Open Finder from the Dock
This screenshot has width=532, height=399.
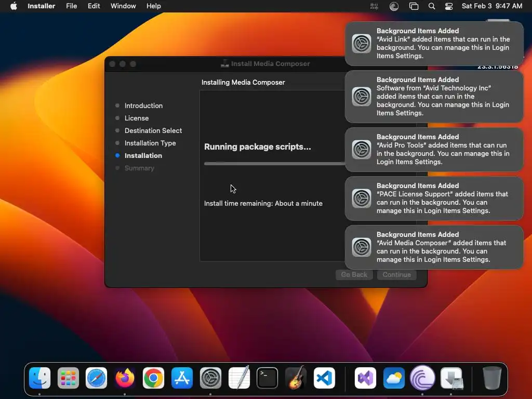click(39, 378)
